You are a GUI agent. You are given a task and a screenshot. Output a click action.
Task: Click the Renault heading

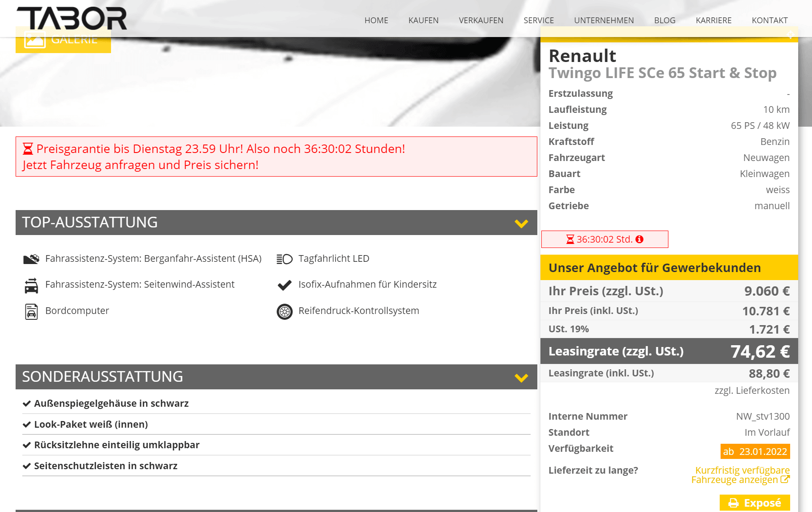(582, 56)
